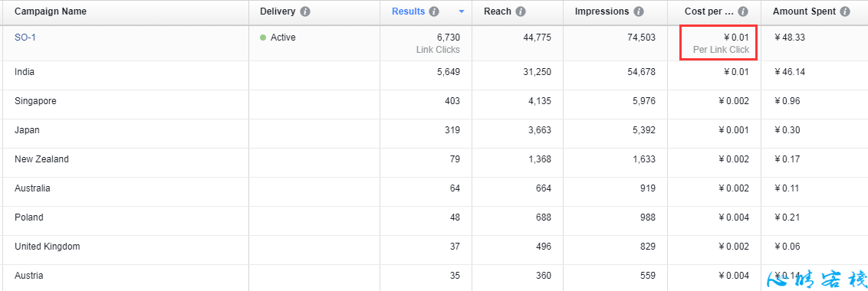
Task: Open the SO-1 campaign link
Action: (25, 38)
